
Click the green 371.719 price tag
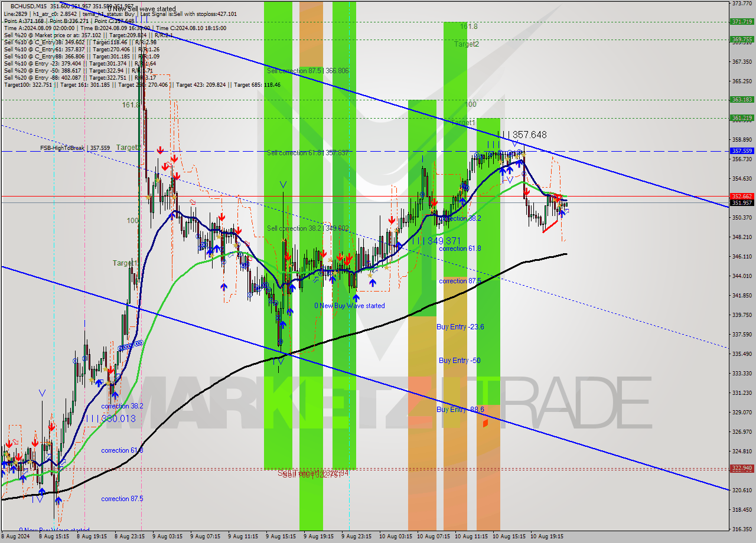pos(742,21)
